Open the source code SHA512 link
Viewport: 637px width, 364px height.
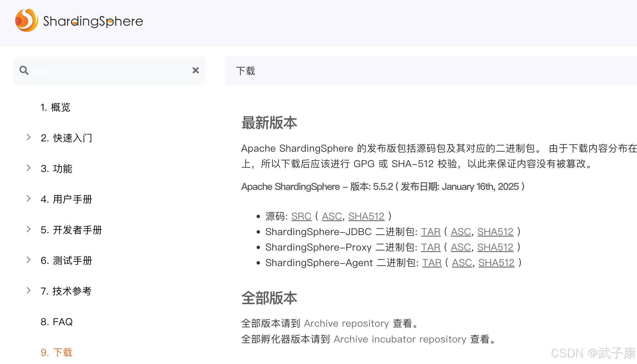pos(366,216)
